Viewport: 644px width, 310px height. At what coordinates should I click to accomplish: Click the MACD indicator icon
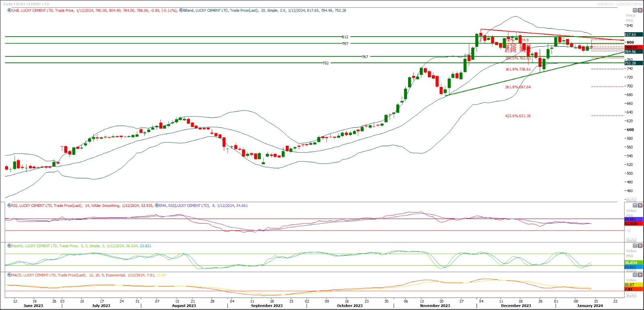[x=9, y=275]
